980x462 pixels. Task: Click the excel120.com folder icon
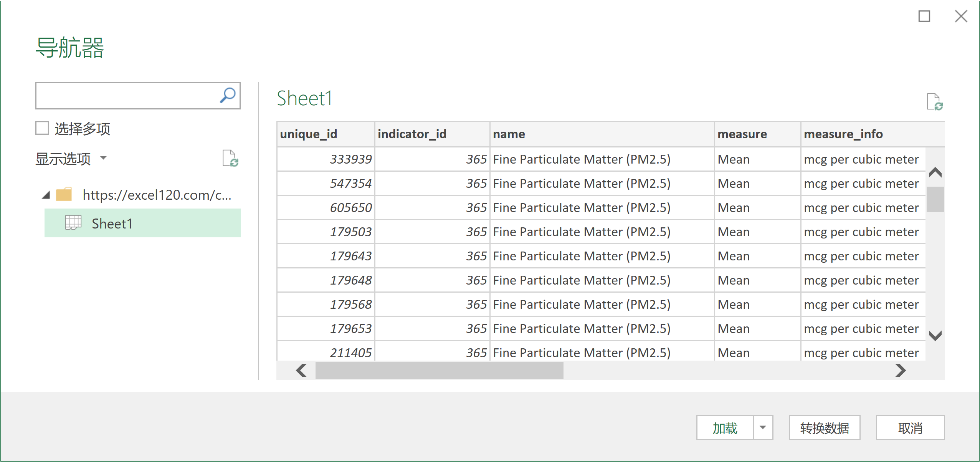coord(64,195)
